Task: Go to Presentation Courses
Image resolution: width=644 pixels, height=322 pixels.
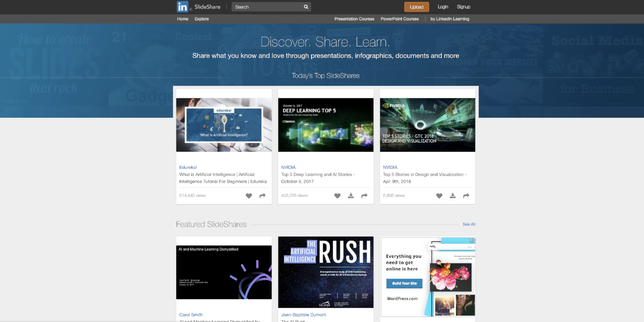Action: pos(354,19)
